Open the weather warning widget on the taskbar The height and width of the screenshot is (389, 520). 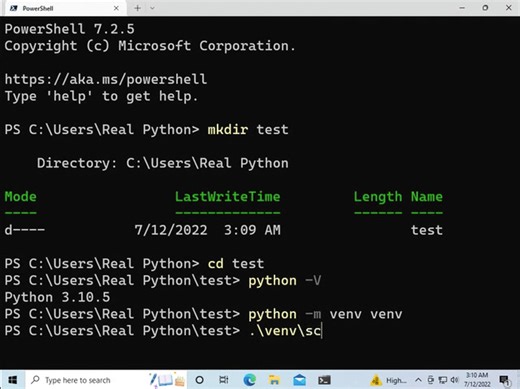point(388,380)
